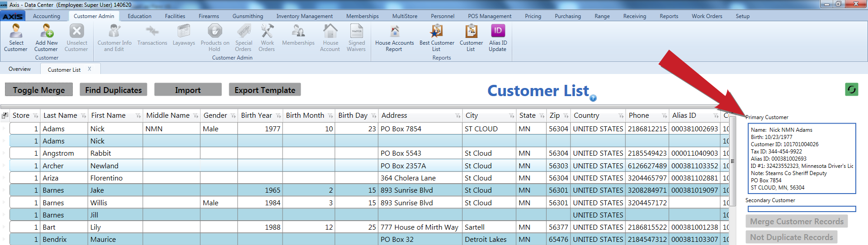Click Merge Customer Records button

point(797,222)
